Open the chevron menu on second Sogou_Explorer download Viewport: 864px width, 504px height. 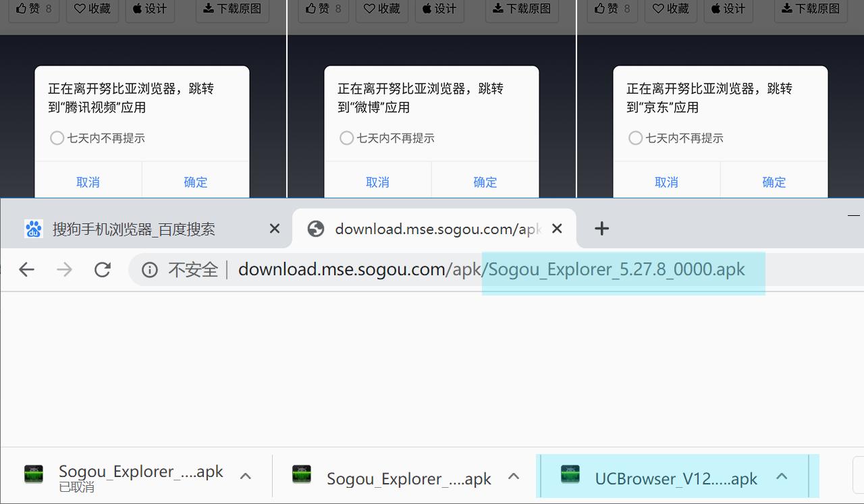point(514,476)
